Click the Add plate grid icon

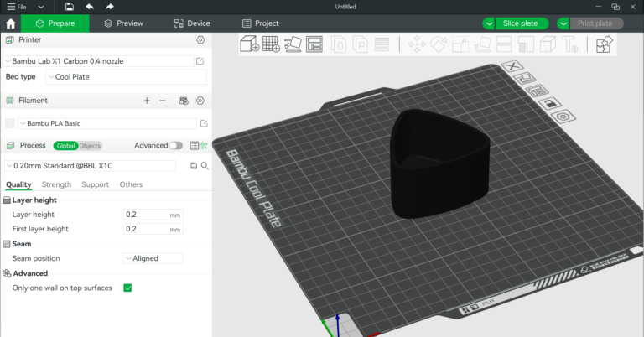coord(271,44)
